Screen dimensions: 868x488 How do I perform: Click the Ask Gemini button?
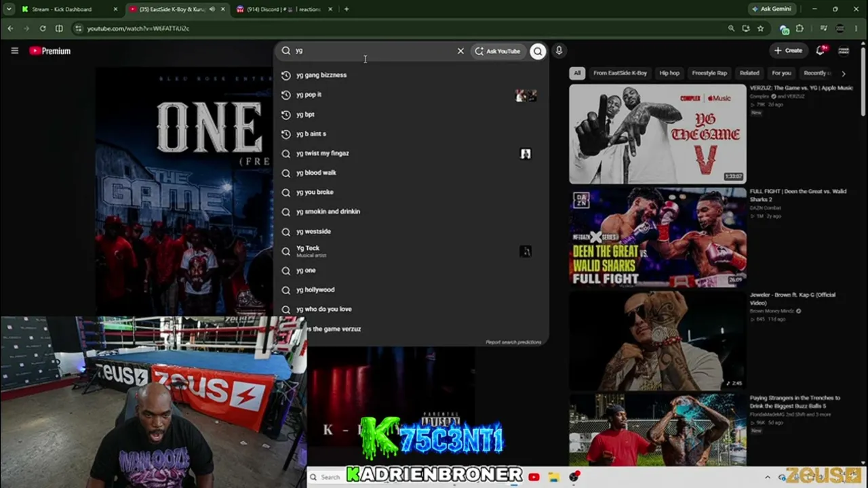tap(771, 9)
